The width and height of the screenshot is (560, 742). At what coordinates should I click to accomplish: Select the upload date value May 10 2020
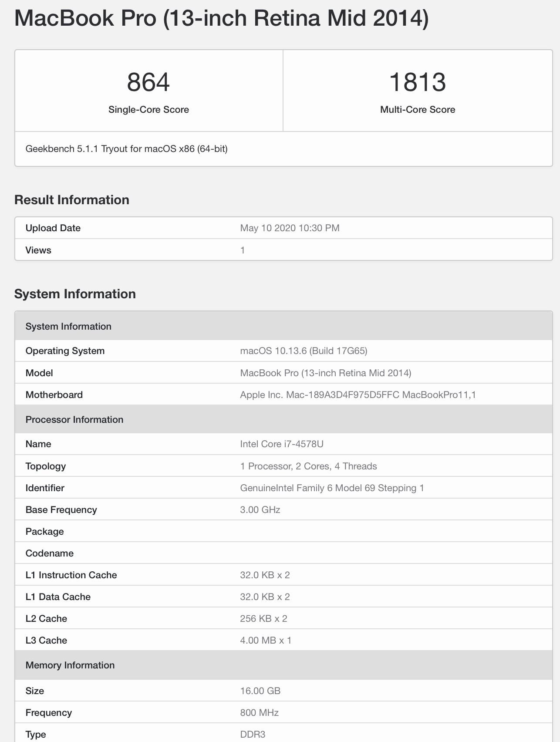click(290, 228)
